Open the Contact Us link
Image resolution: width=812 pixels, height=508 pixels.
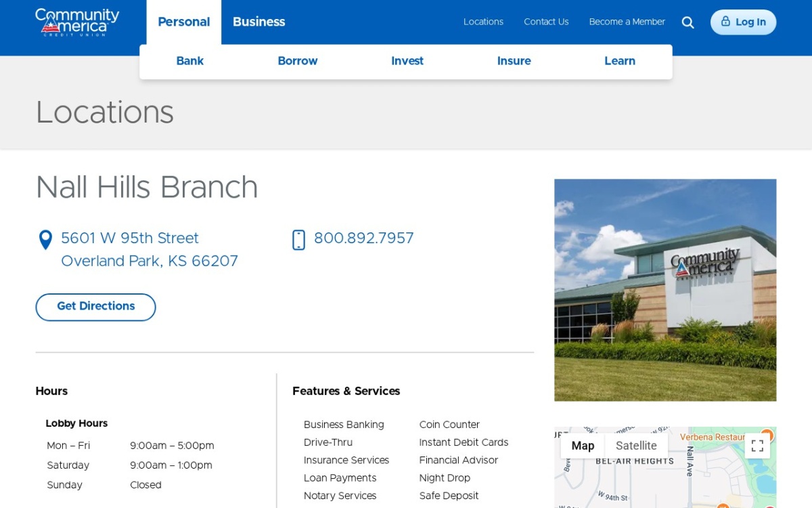546,22
